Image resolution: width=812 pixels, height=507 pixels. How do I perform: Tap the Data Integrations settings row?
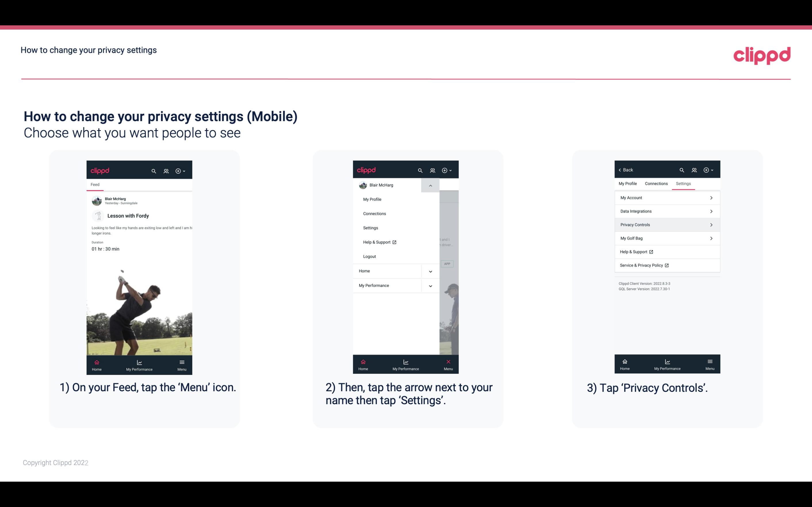coord(667,211)
